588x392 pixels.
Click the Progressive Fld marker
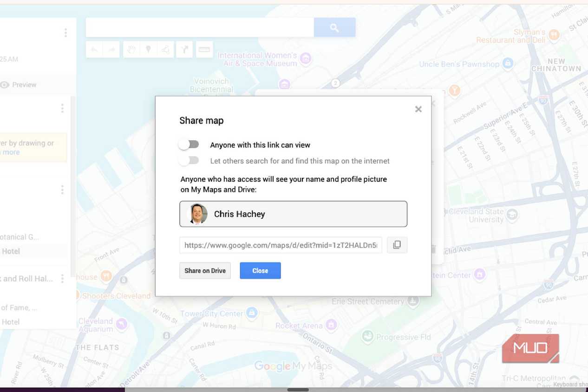tap(368, 336)
